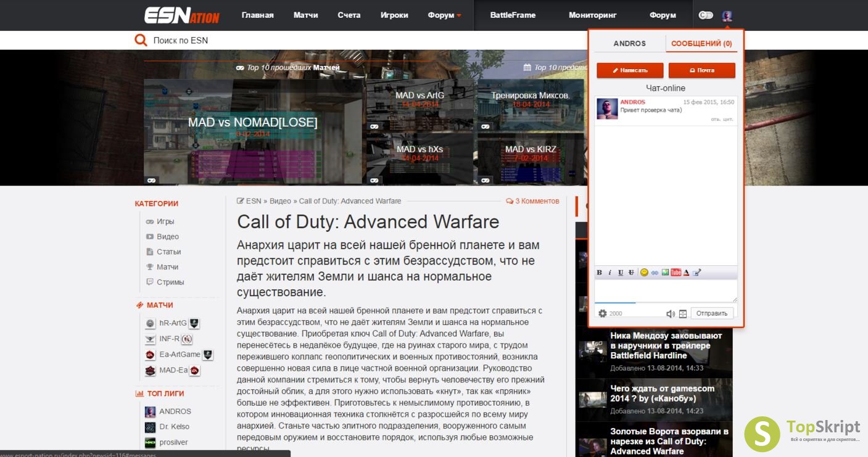Open the Ea-ArtGame match
868x457 pixels.
(180, 355)
